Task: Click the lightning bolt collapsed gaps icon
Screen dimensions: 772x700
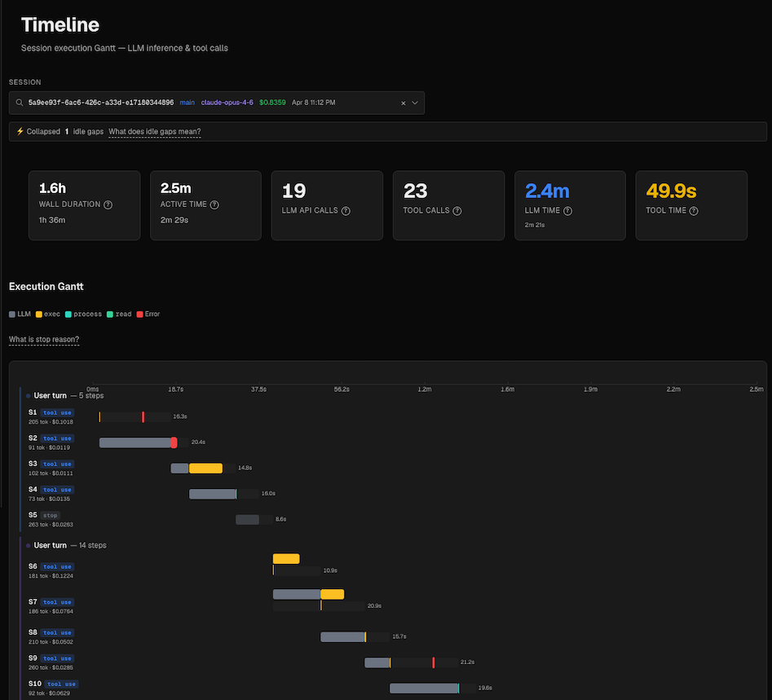Action: click(20, 131)
